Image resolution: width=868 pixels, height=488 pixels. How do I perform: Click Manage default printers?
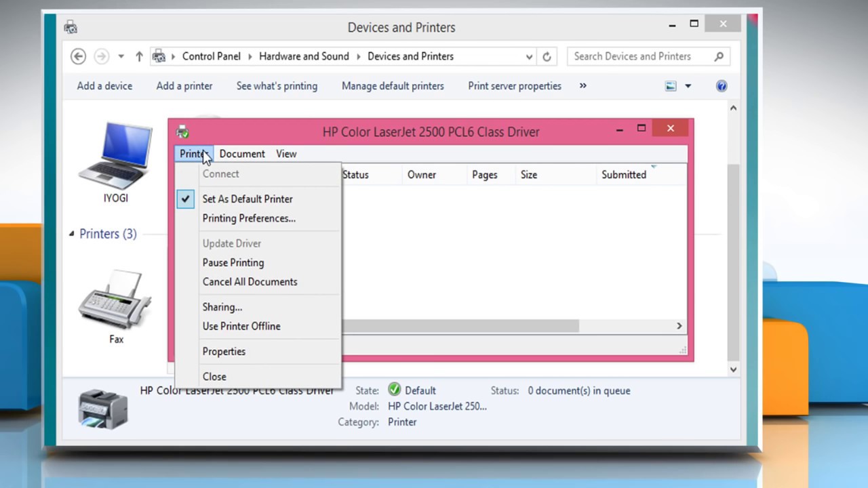pos(393,86)
